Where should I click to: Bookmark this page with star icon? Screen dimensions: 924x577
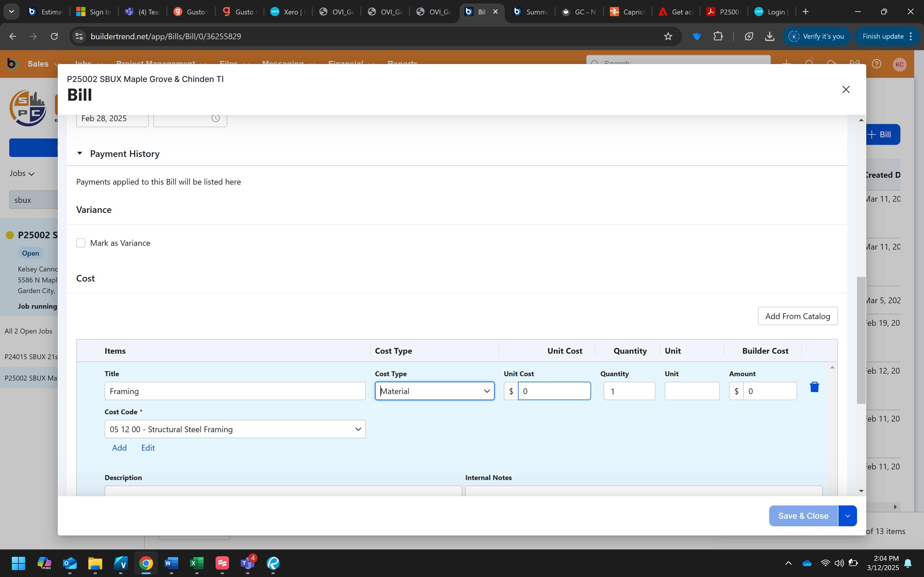tap(668, 36)
